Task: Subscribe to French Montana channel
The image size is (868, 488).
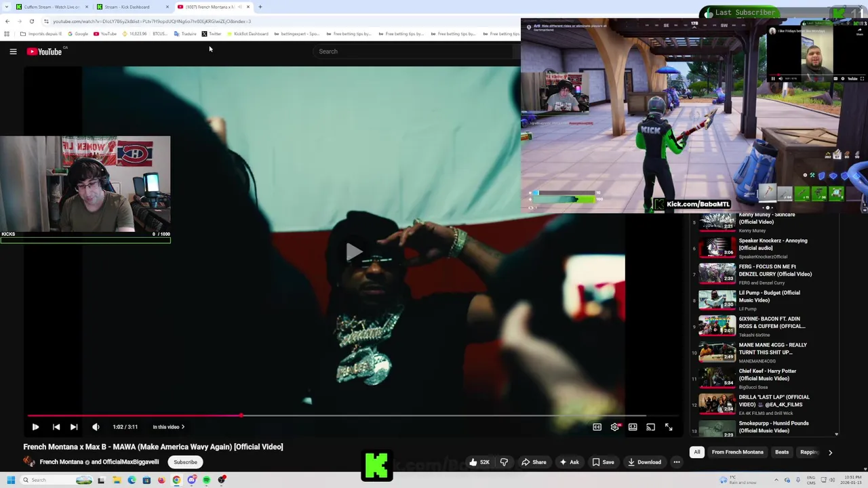Action: pos(185,462)
